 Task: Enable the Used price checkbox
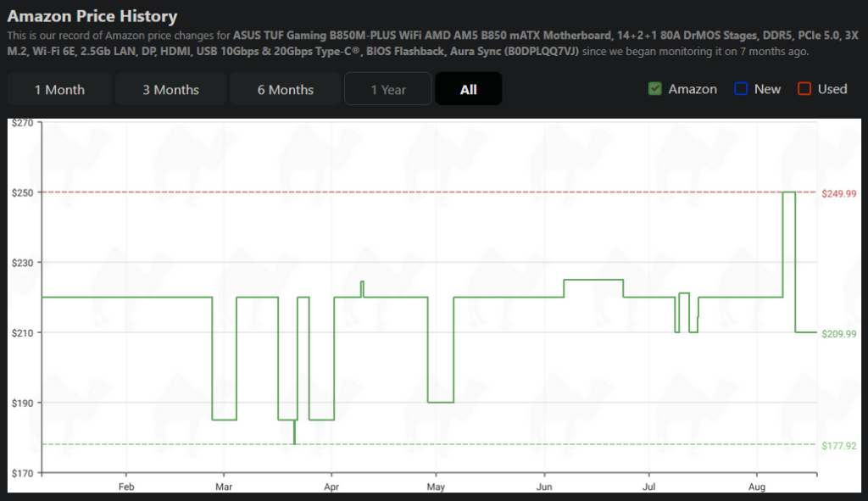click(x=804, y=89)
